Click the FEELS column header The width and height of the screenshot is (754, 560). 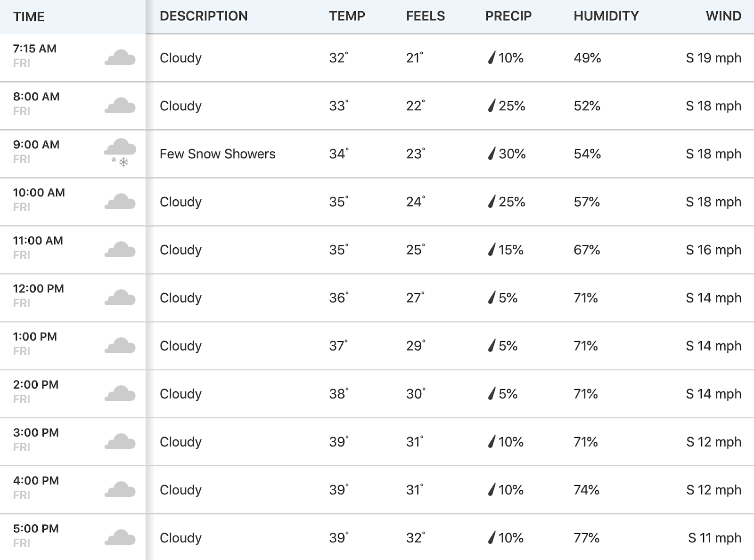[x=425, y=16]
